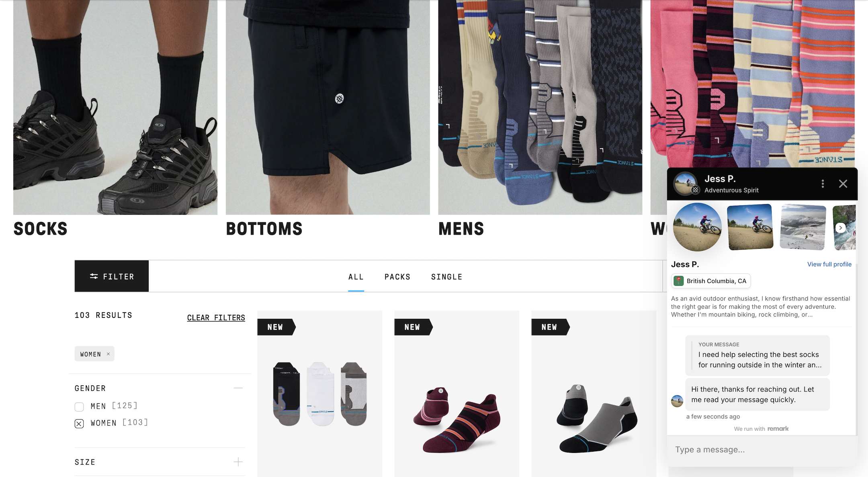Screen dimensions: 868x477
Task: Click the small avatar beside the chat reply
Action: [x=677, y=401]
